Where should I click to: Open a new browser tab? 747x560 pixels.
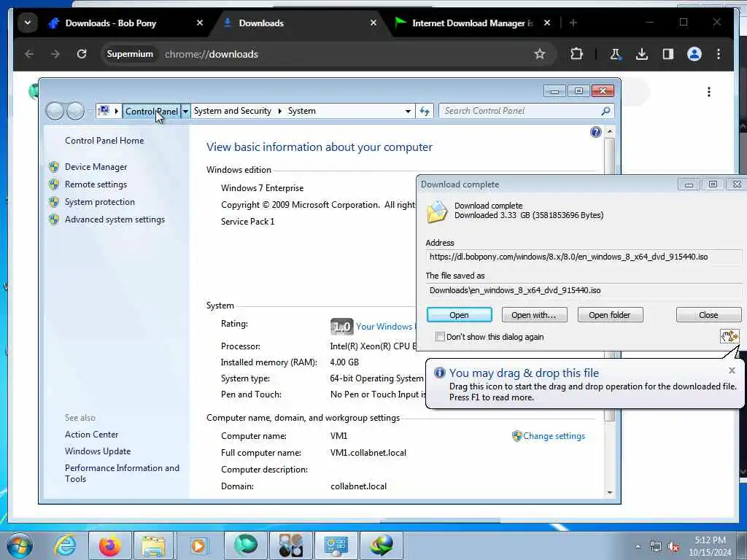pyautogui.click(x=573, y=23)
